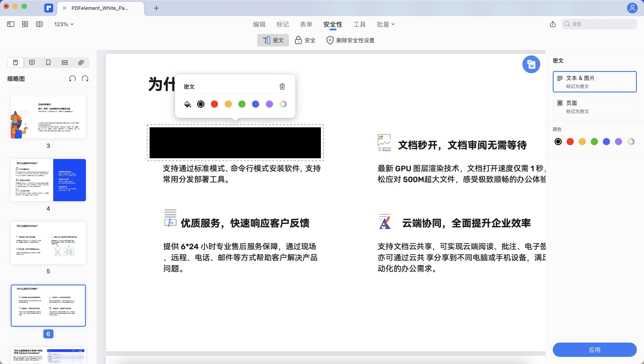This screenshot has height=364, width=644.
Task: Switch to the 编辑 tab
Action: pos(259,24)
